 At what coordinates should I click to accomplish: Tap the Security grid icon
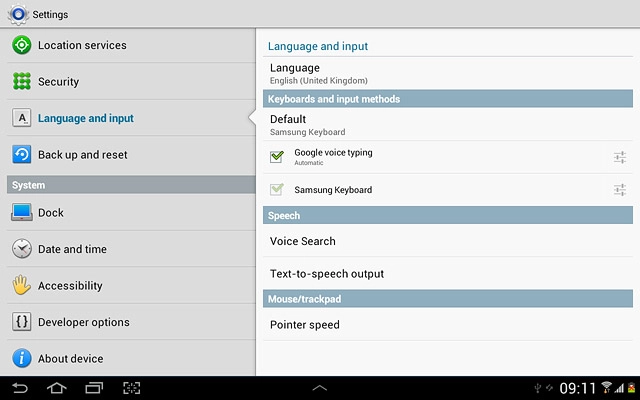(x=21, y=82)
